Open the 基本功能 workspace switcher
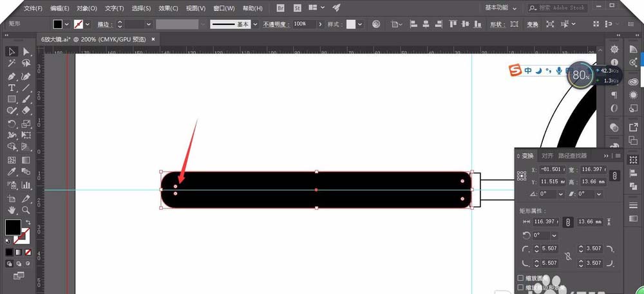Viewport: 644px width, 294px height. click(x=501, y=8)
